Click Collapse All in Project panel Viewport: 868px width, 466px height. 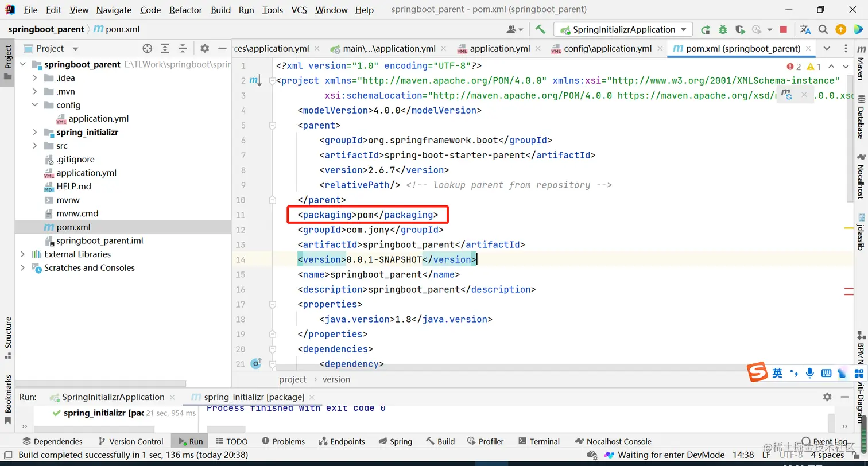183,49
